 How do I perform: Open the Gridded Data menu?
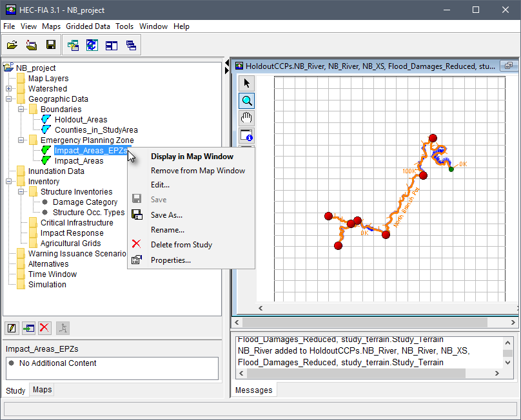88,26
